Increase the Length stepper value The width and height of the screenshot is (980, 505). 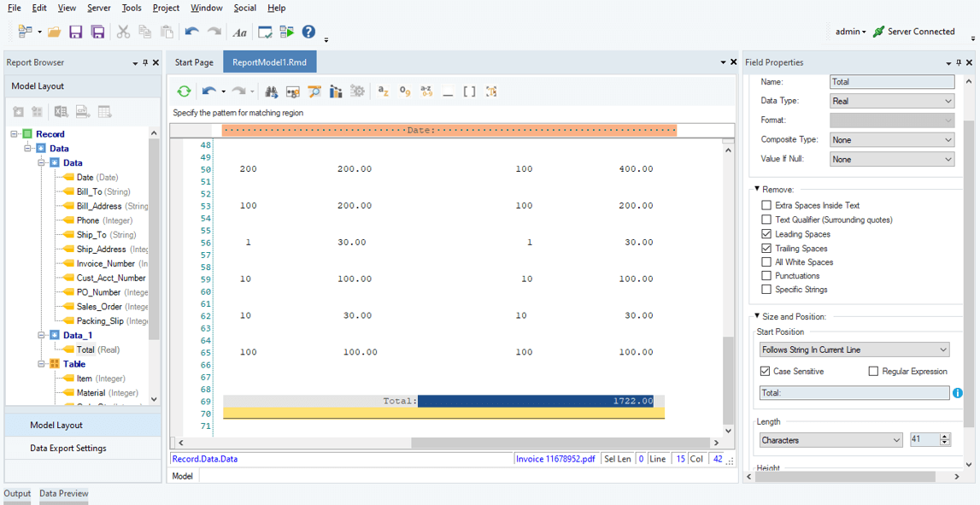[944, 437]
